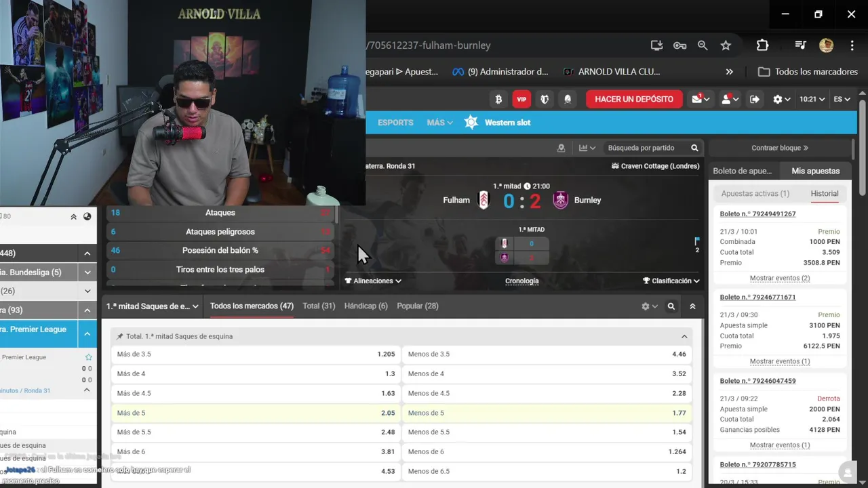Open the messages envelope icon
The width and height of the screenshot is (868, 488).
tap(701, 99)
